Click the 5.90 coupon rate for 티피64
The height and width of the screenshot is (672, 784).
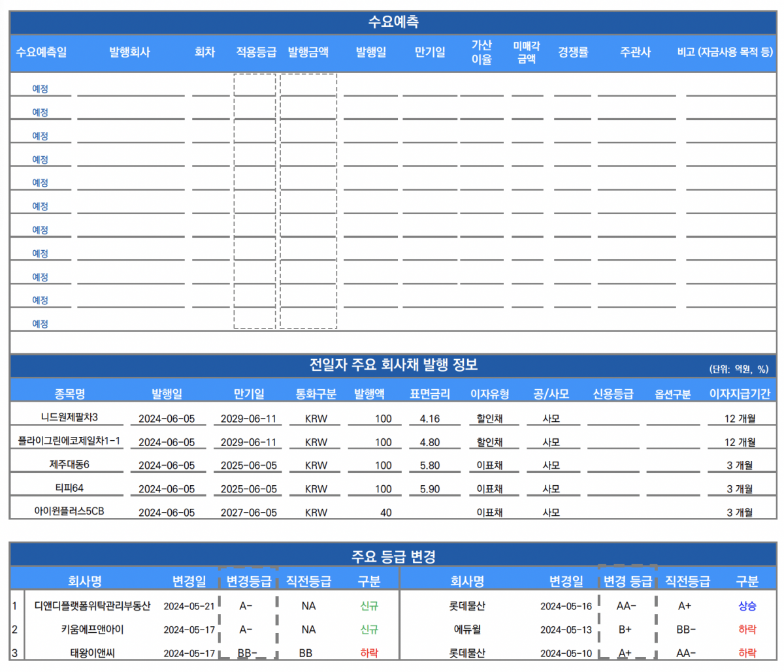[x=430, y=489]
